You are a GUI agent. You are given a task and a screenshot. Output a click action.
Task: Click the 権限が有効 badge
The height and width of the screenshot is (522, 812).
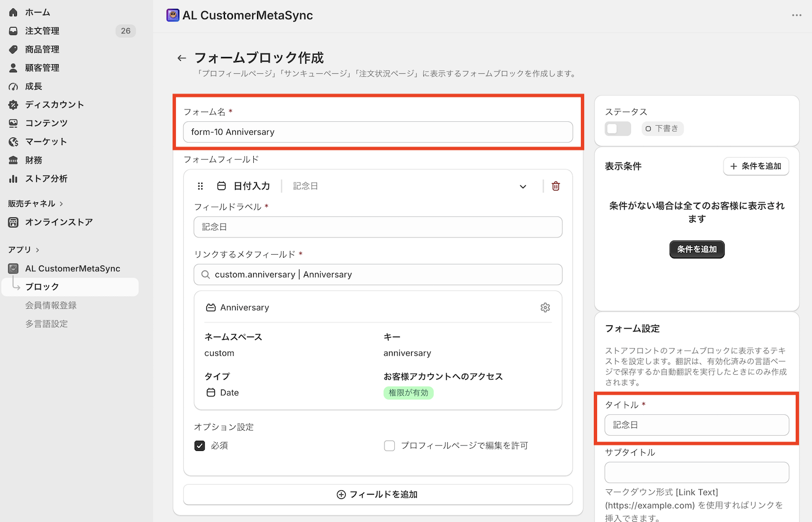(x=409, y=393)
